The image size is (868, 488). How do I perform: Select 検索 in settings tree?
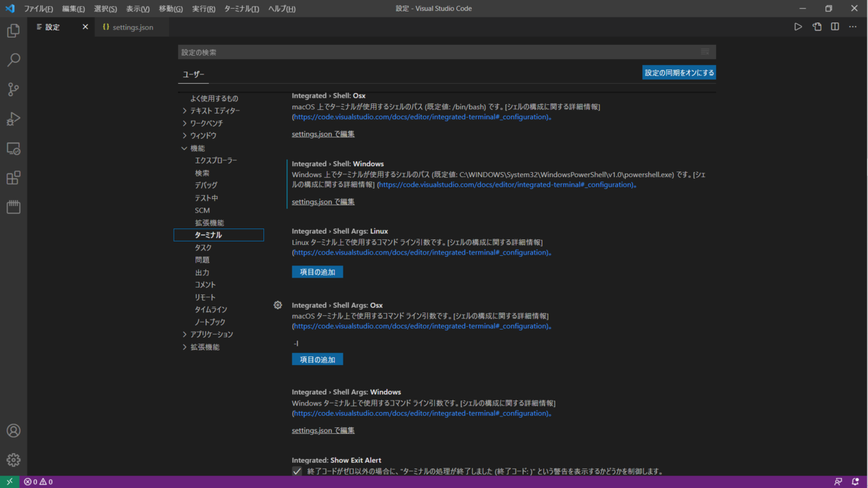point(202,173)
